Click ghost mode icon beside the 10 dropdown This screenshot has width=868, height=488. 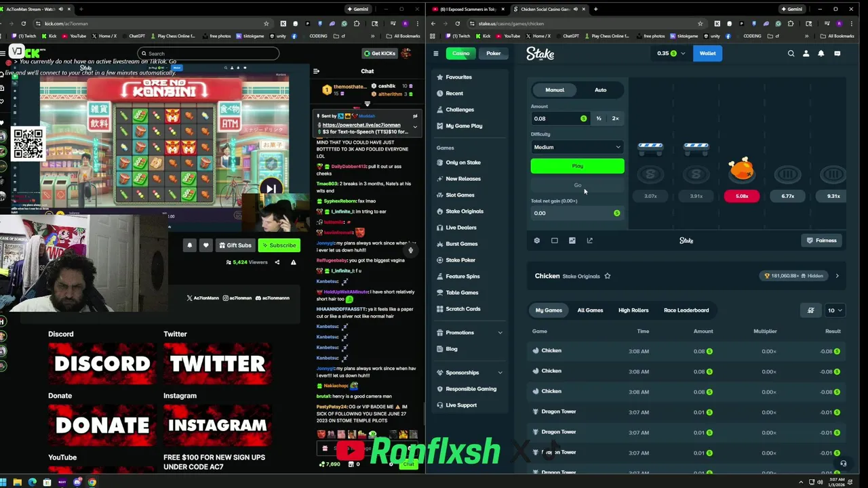[811, 310]
